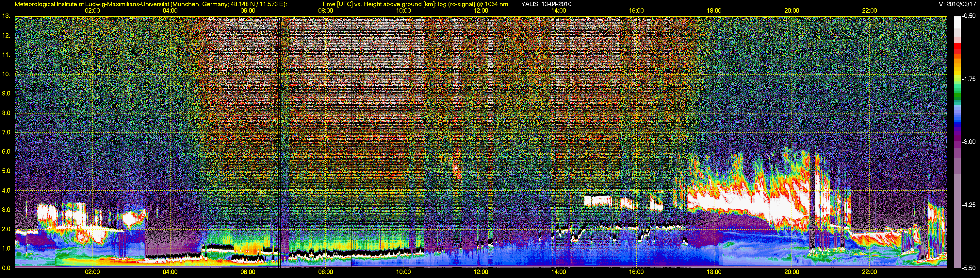Click the 6.0 km height axis label

(6, 151)
